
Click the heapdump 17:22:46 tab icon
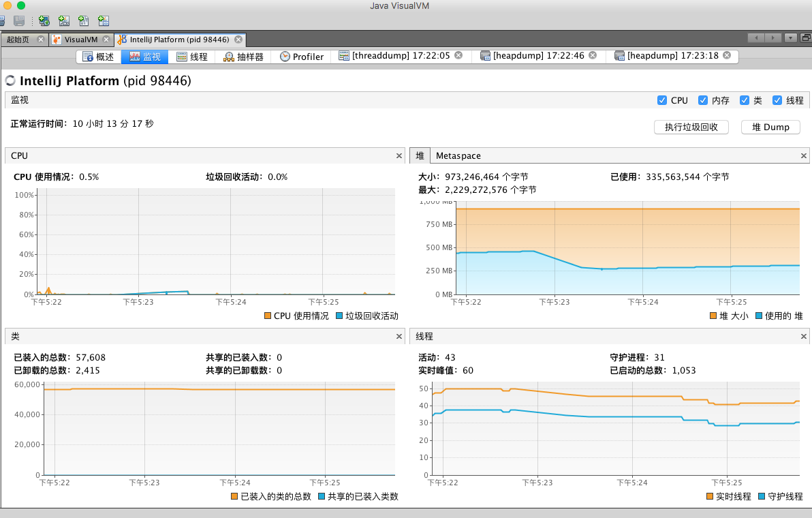[485, 55]
